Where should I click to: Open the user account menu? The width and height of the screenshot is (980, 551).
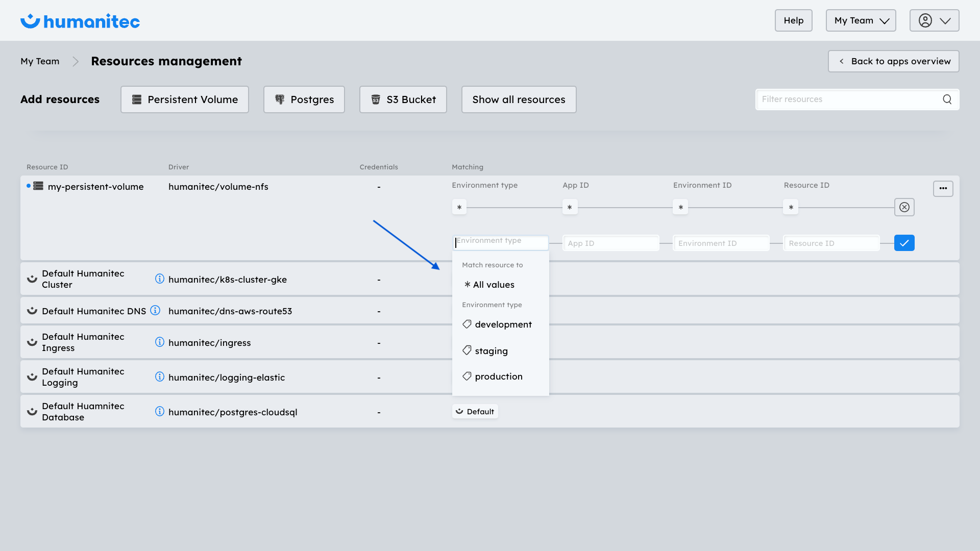click(934, 20)
